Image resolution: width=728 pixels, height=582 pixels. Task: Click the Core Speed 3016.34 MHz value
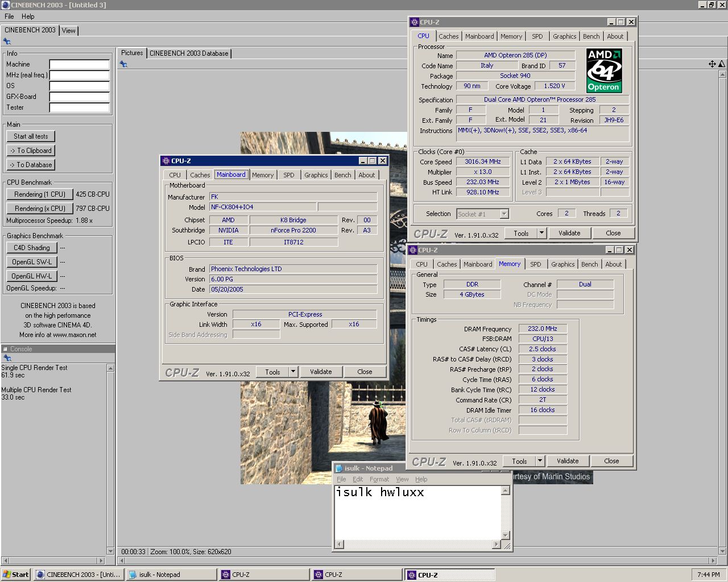click(483, 161)
